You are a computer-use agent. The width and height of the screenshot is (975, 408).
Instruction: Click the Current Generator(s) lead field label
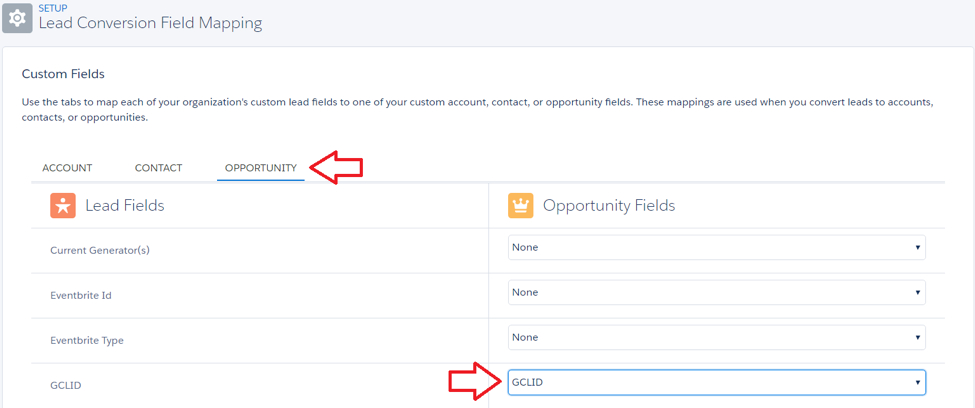pyautogui.click(x=100, y=251)
